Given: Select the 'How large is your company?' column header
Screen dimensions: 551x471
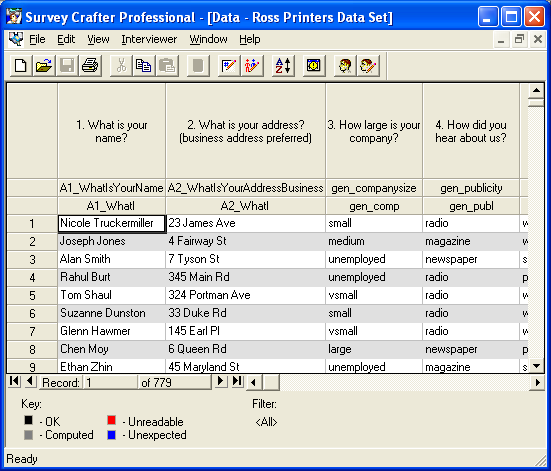Looking at the screenshot, I should point(374,131).
